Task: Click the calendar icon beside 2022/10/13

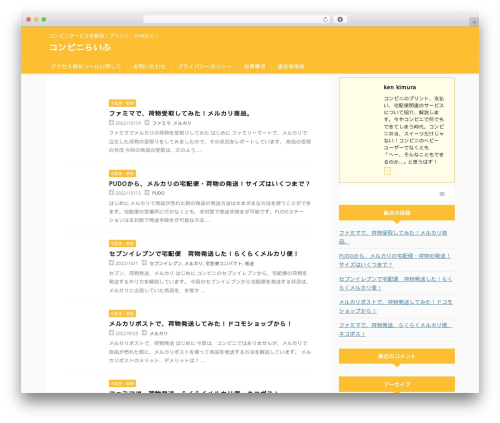Action: tap(111, 193)
